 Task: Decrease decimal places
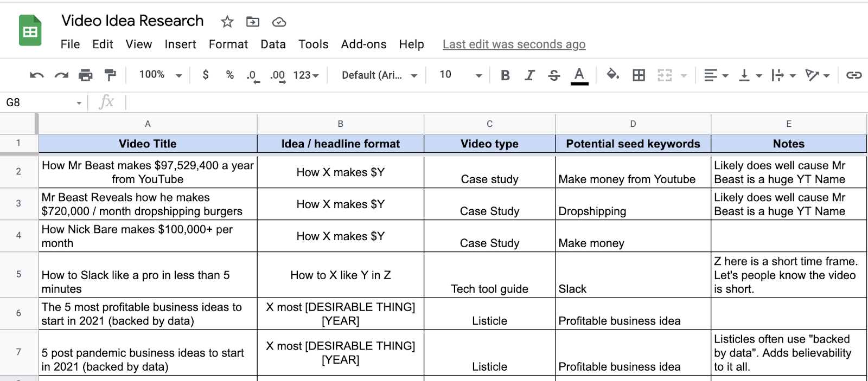[253, 75]
